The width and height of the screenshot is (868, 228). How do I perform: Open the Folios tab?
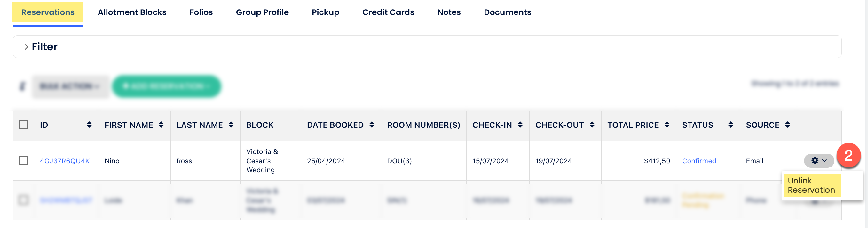coord(201,12)
